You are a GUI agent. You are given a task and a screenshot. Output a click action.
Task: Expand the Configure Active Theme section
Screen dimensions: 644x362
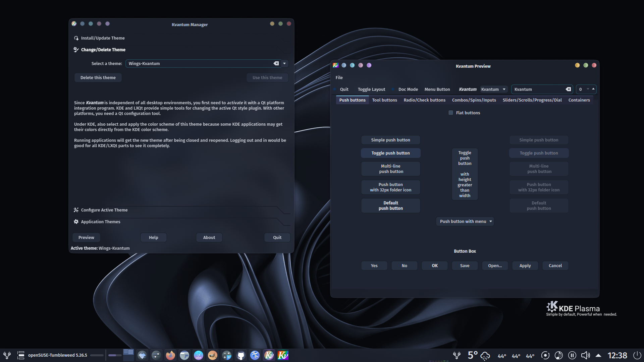[181, 210]
